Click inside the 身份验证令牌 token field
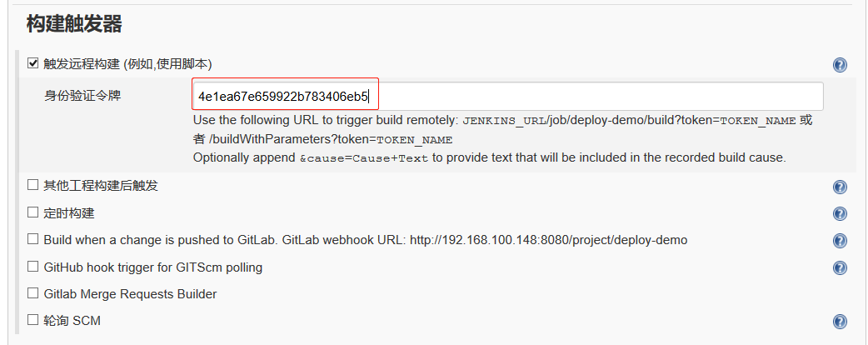Screen dimensions: 868x345 [x=507, y=97]
